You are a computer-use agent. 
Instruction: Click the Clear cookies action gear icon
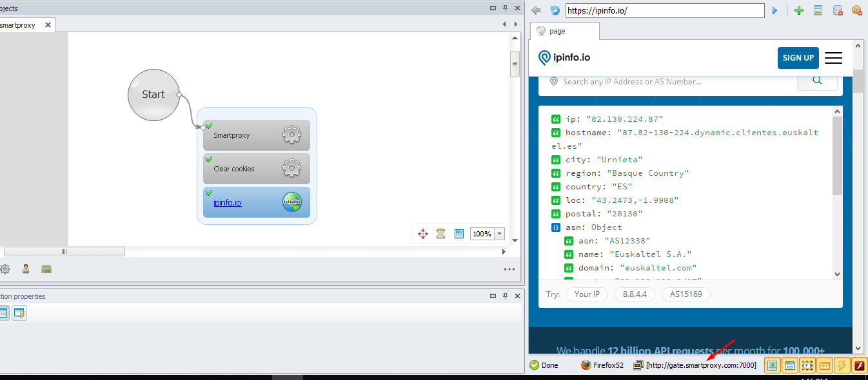click(292, 168)
